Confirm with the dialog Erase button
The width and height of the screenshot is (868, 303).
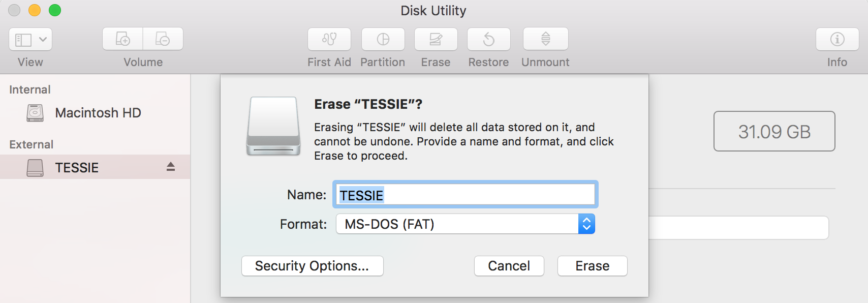click(x=592, y=266)
